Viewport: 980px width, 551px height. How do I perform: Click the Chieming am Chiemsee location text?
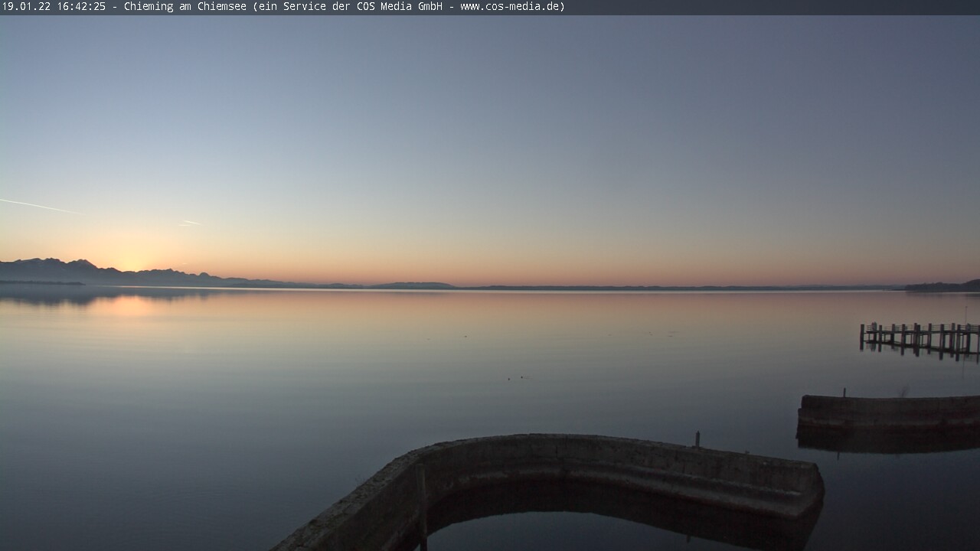coord(185,7)
